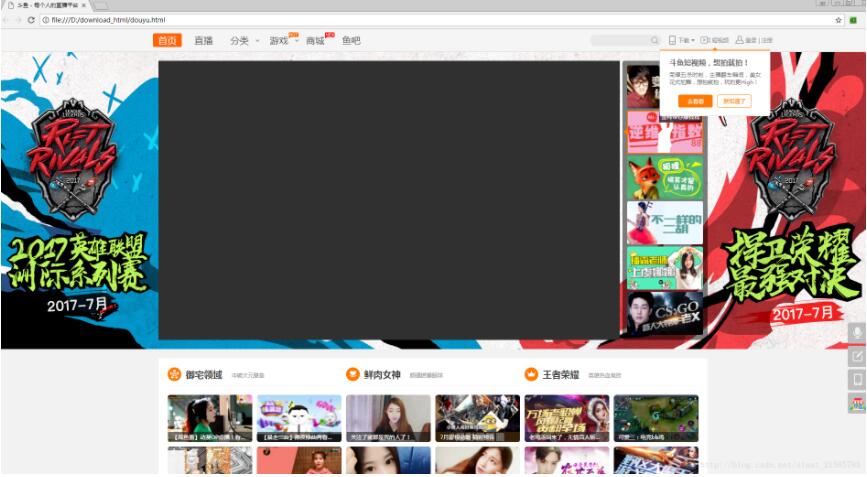Viewport: 867px width, 477px height.
Task: Bookmark the page with the star icon
Action: pyautogui.click(x=838, y=20)
